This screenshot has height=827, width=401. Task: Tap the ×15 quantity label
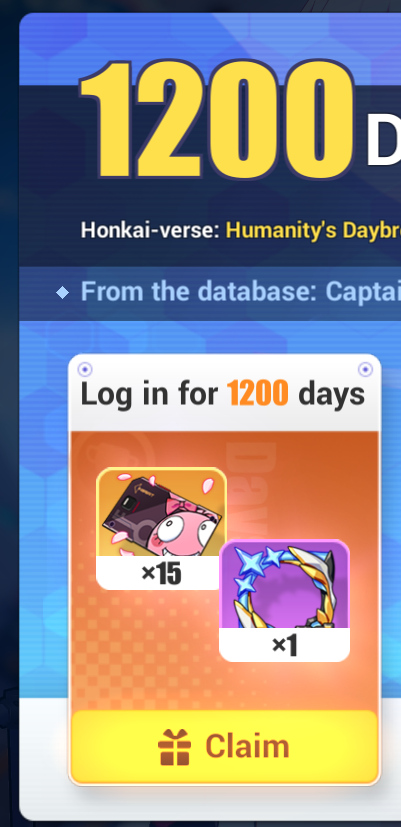pos(161,573)
